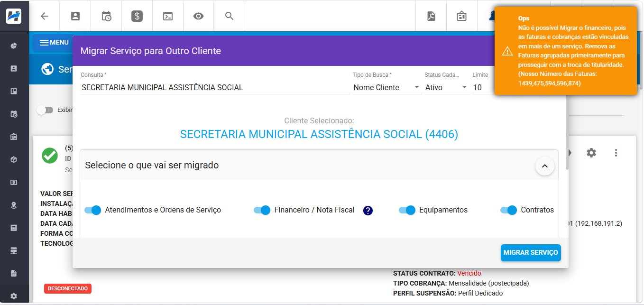Click the Mensalidade (postecipada) text
Viewport: 644px width, 305px height.
(x=488, y=283)
